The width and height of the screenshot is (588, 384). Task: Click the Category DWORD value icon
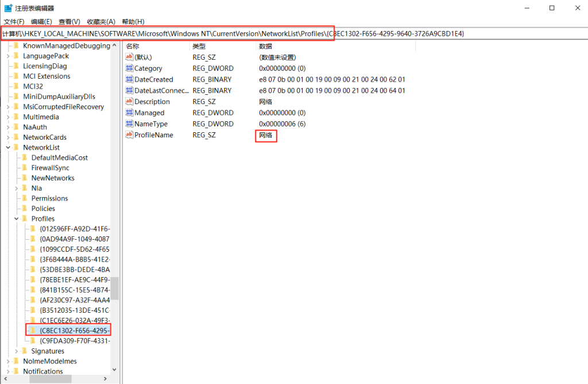point(129,68)
